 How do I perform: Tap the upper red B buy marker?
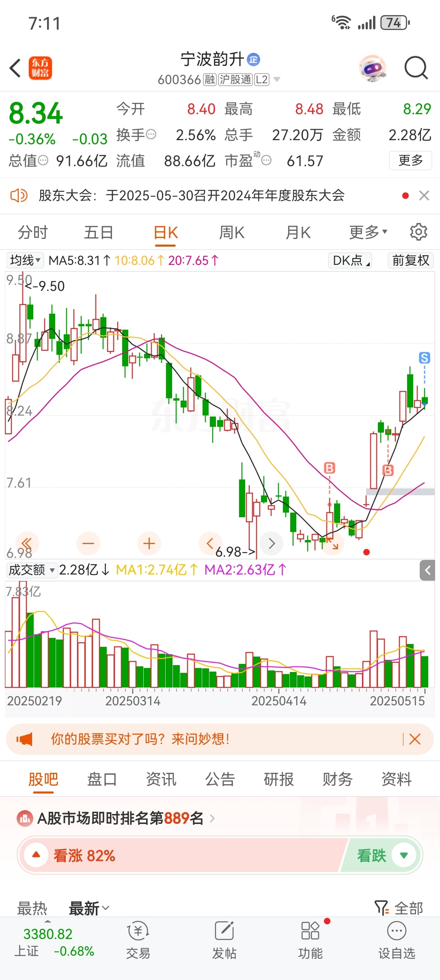330,468
